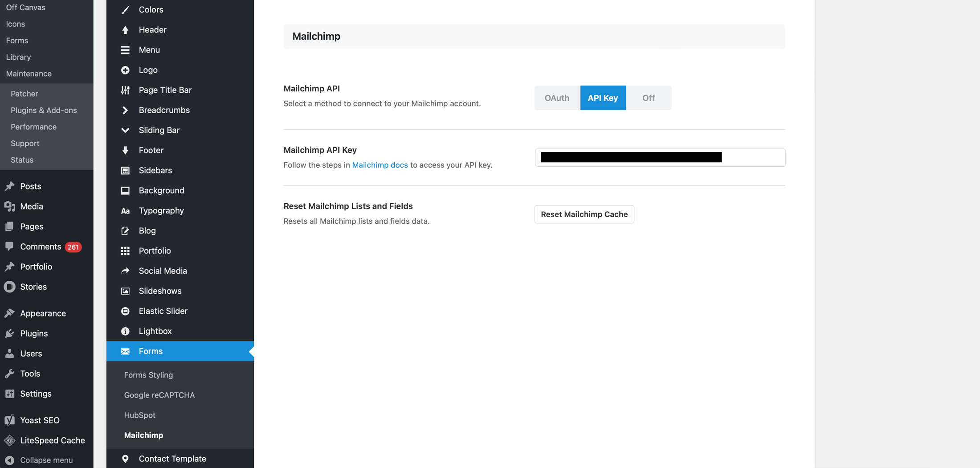Click the Page Title Bar sliders icon
This screenshot has height=468, width=980.
point(125,90)
